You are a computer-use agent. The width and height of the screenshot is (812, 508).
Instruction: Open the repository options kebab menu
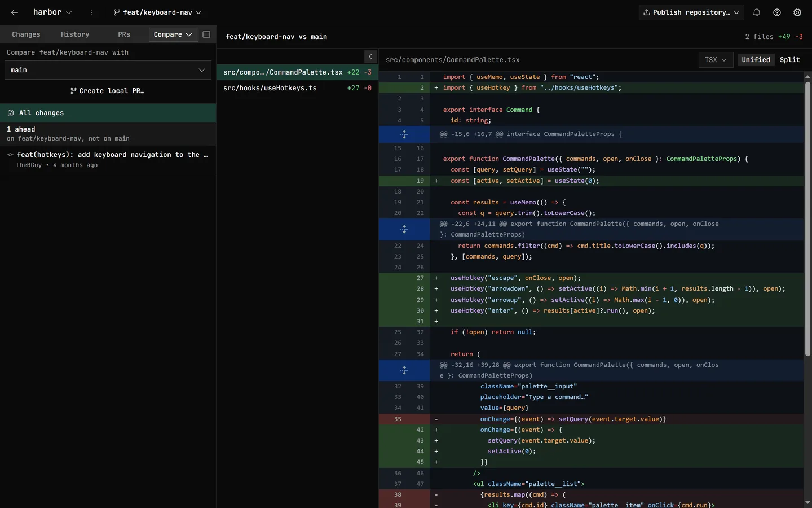click(91, 12)
